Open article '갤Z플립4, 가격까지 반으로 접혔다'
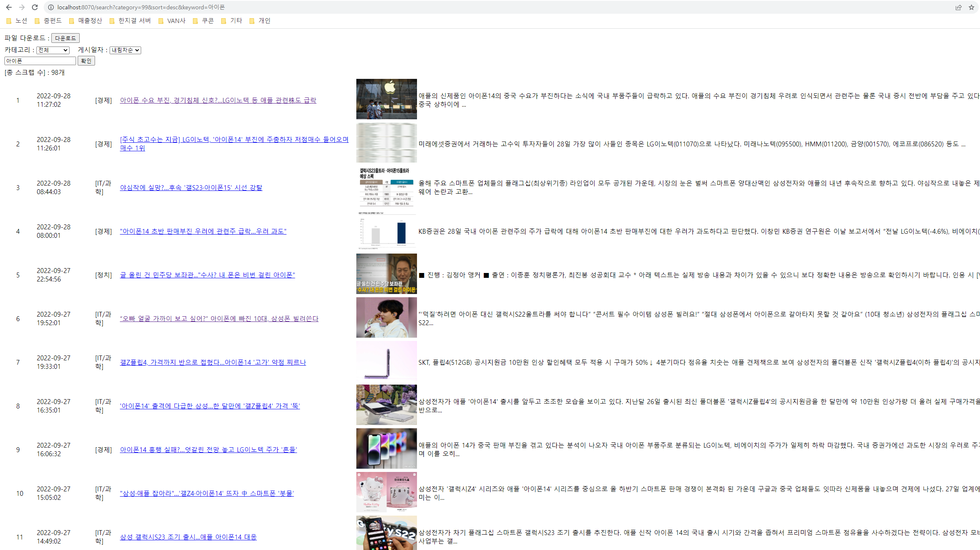The width and height of the screenshot is (980, 550). pos(213,362)
